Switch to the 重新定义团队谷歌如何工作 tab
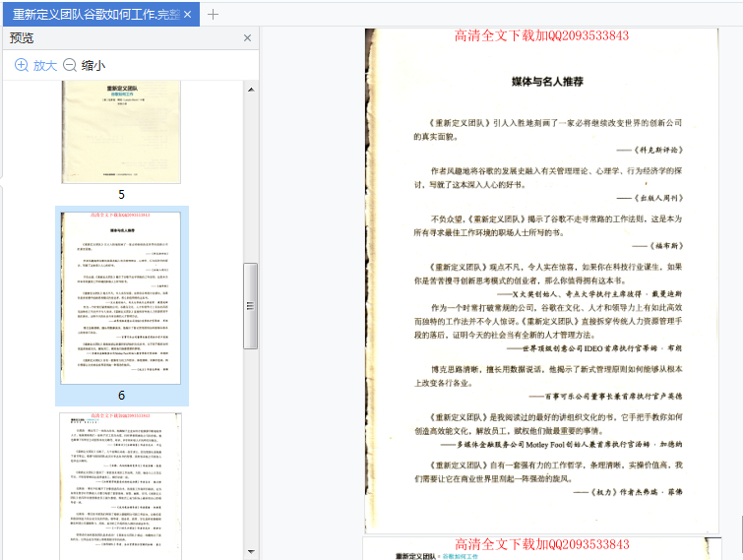Image resolution: width=743 pixels, height=560 pixels. tap(96, 14)
